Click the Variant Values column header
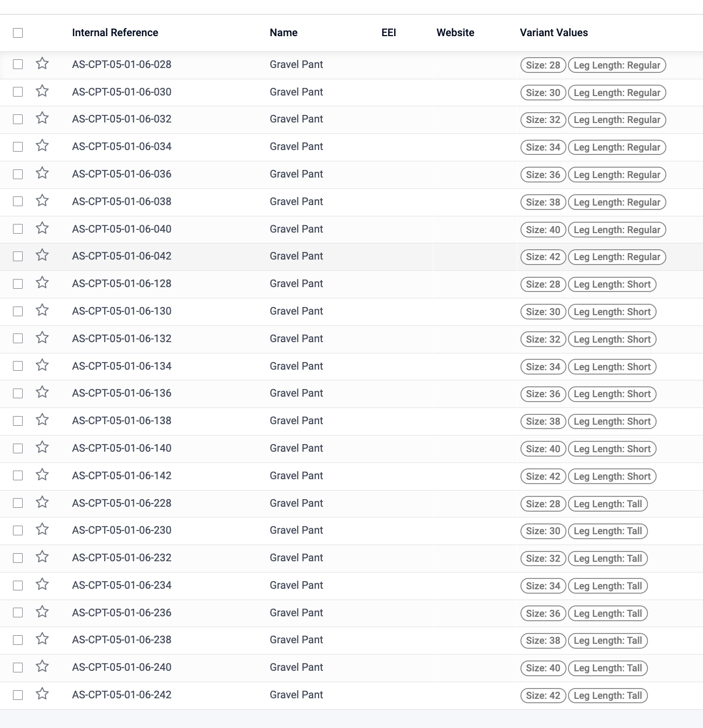The width and height of the screenshot is (703, 728). (553, 32)
